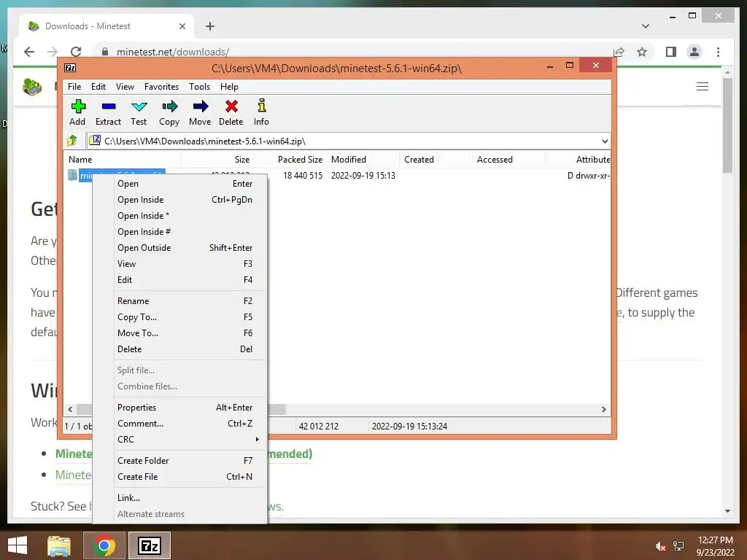Open the Favorites menu
The image size is (747, 560).
coord(161,87)
